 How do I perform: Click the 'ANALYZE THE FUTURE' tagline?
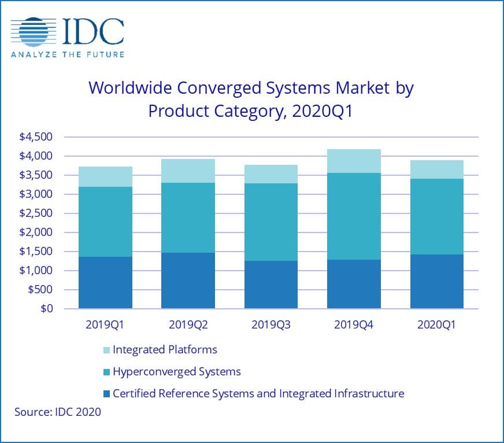point(68,55)
